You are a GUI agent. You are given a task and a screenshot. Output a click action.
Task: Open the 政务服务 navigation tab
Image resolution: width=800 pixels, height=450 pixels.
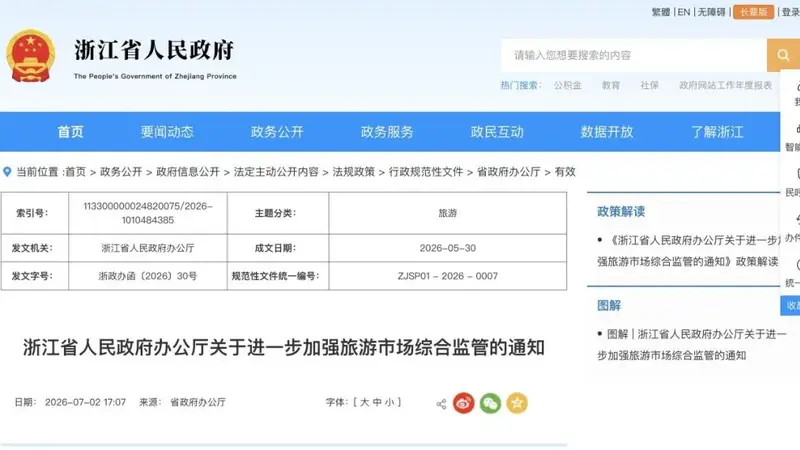(x=387, y=132)
